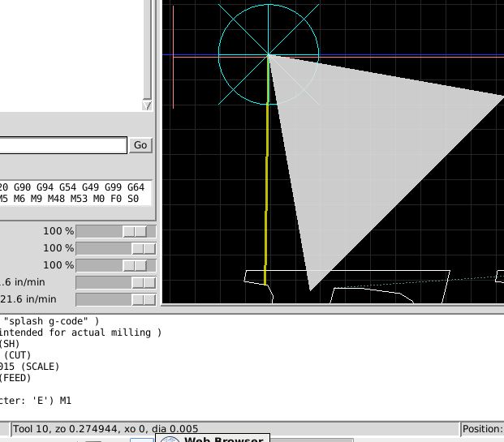Click the Go button beside the MDI field
The height and width of the screenshot is (442, 504).
click(140, 145)
